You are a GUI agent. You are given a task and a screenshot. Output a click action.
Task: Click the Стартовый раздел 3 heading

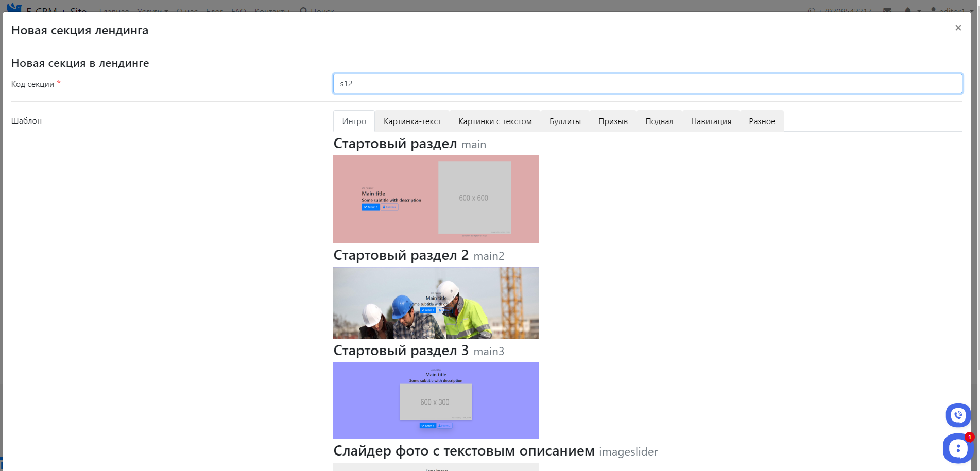tap(401, 351)
